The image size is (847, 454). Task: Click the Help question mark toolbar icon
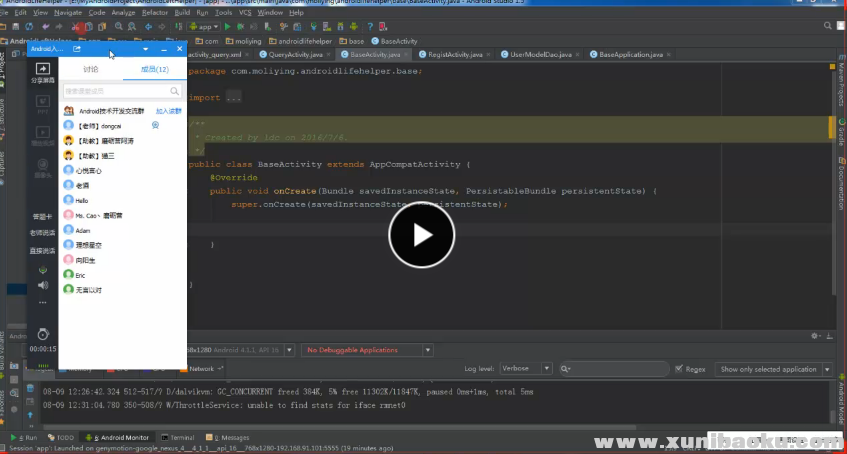coord(372,27)
